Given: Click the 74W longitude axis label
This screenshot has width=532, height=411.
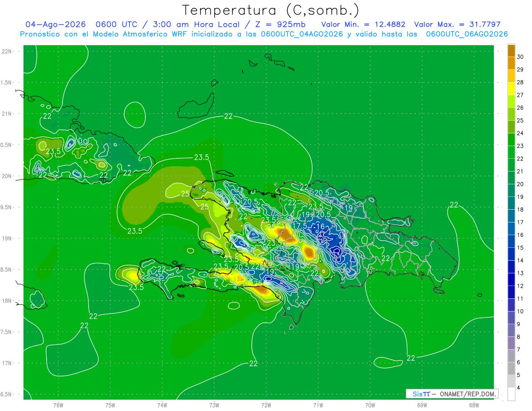Looking at the screenshot, I should click(162, 405).
